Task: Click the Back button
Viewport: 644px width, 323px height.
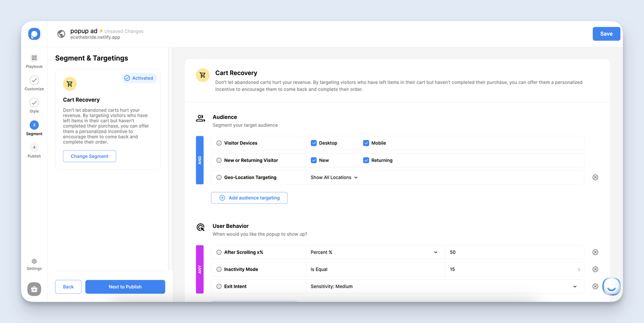Action: 68,287
